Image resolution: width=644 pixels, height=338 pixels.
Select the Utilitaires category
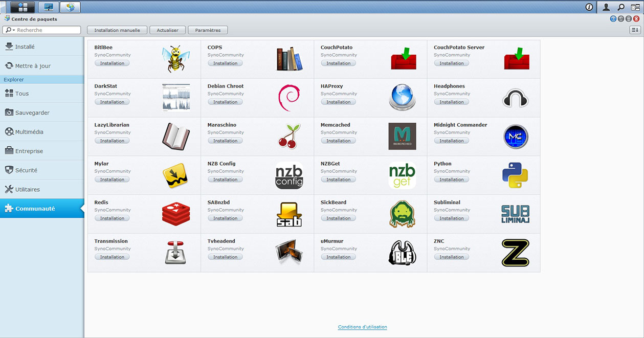tap(42, 189)
